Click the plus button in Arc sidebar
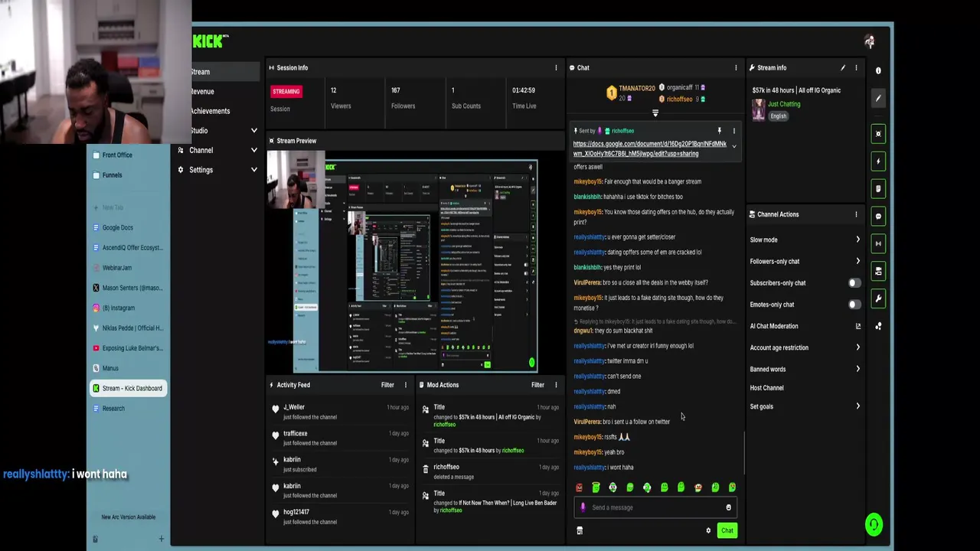The width and height of the screenshot is (980, 551). tap(161, 539)
